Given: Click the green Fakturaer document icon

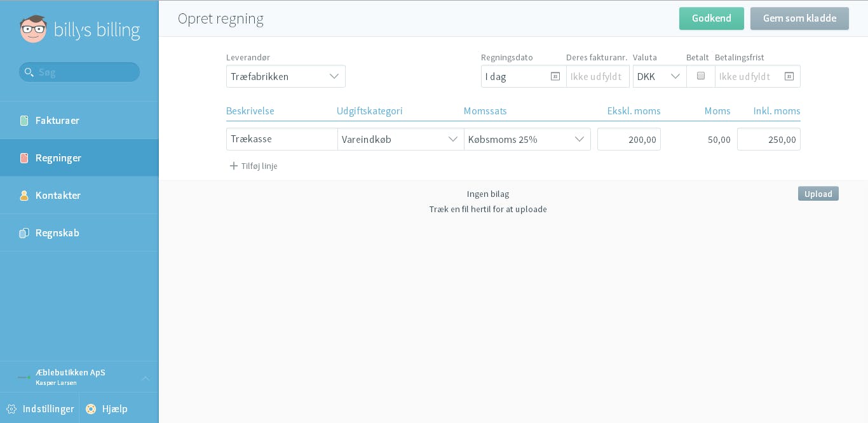Looking at the screenshot, I should tap(24, 121).
